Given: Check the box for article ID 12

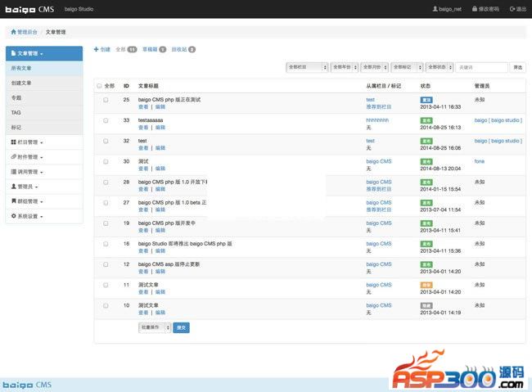Looking at the screenshot, I should pyautogui.click(x=106, y=264).
